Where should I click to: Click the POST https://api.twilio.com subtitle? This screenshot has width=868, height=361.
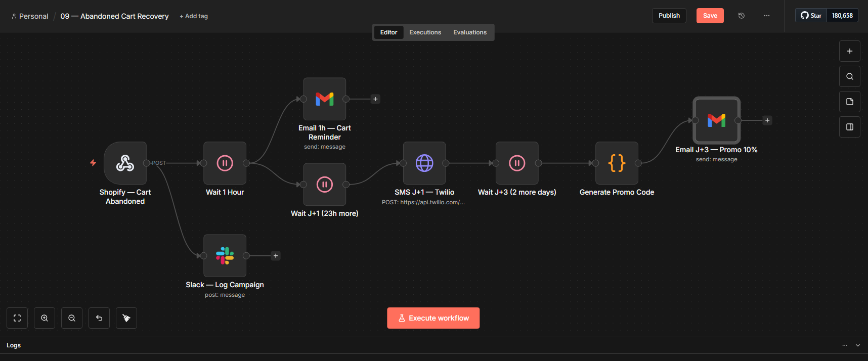423,202
